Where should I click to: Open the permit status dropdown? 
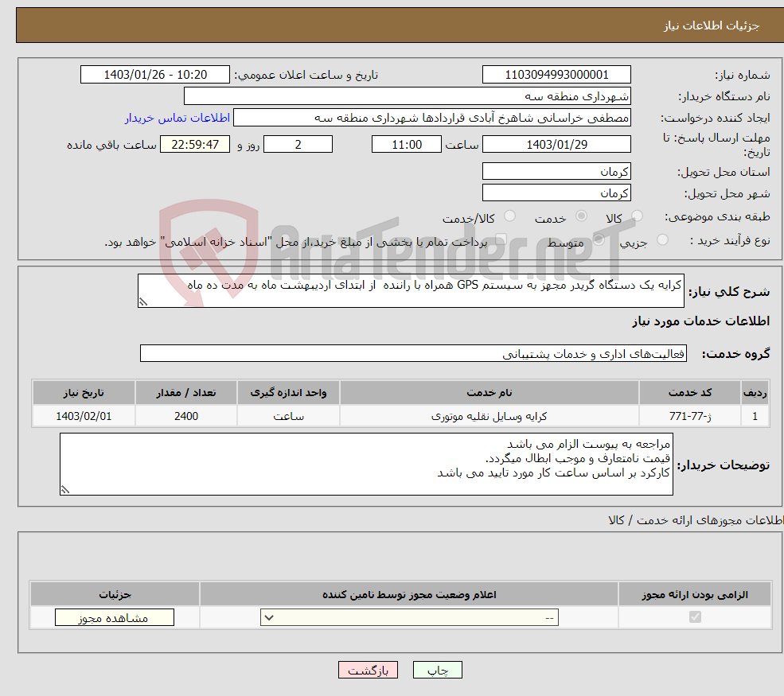tap(409, 617)
